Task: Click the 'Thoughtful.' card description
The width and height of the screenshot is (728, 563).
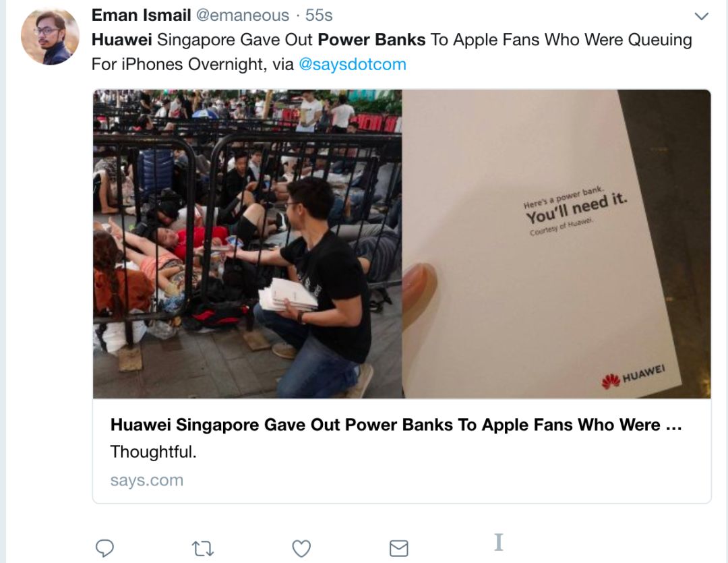Action: (x=153, y=452)
